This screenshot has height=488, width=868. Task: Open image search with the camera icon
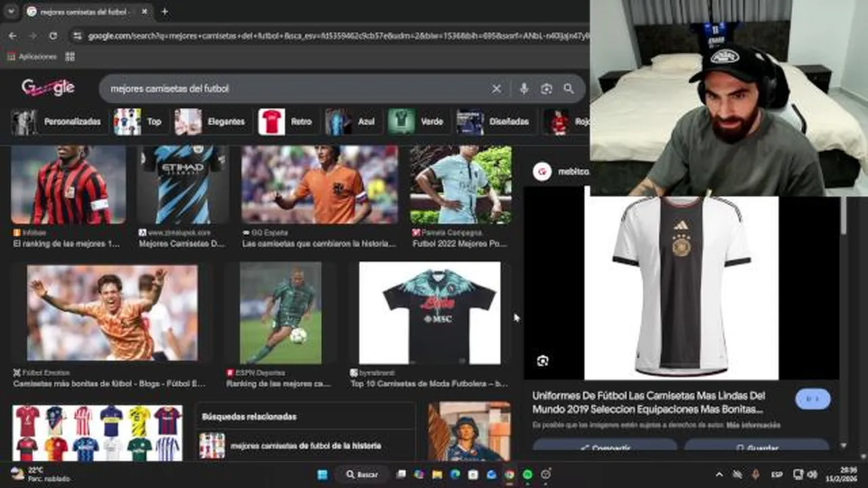546,89
